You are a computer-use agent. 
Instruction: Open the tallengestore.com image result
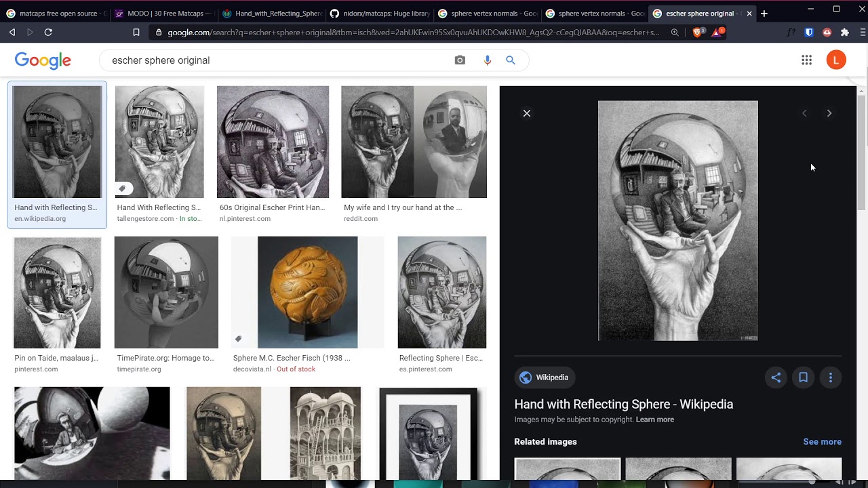(x=159, y=142)
